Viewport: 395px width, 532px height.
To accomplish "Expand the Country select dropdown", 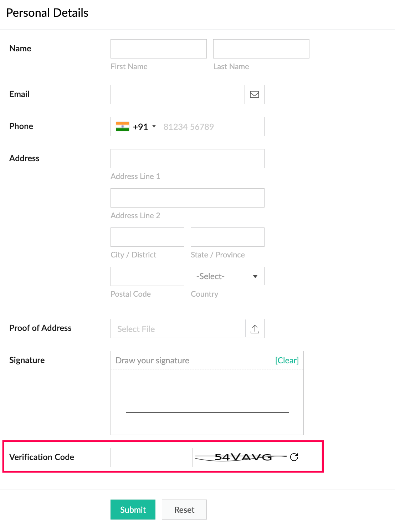I will [x=227, y=276].
